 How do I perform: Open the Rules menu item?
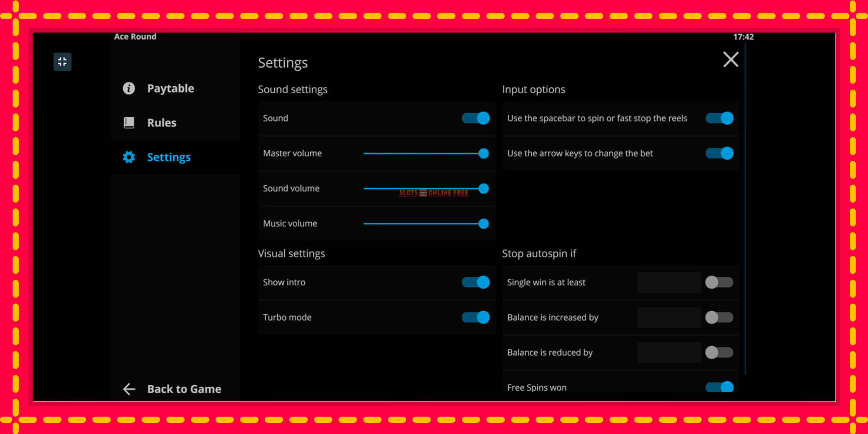[x=175, y=123]
